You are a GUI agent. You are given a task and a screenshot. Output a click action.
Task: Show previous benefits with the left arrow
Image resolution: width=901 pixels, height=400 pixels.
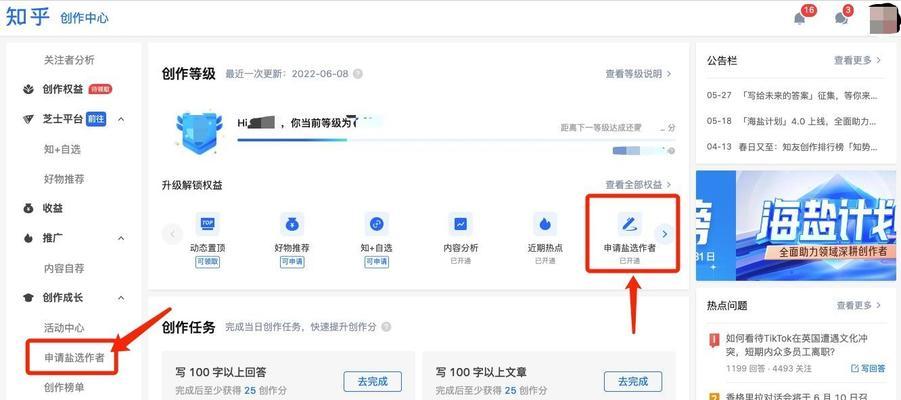pos(172,234)
